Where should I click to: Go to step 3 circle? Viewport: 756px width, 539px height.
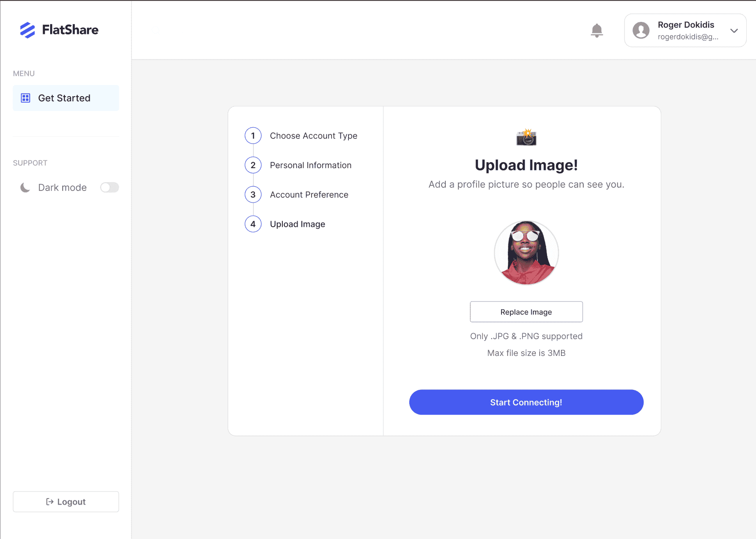point(253,195)
